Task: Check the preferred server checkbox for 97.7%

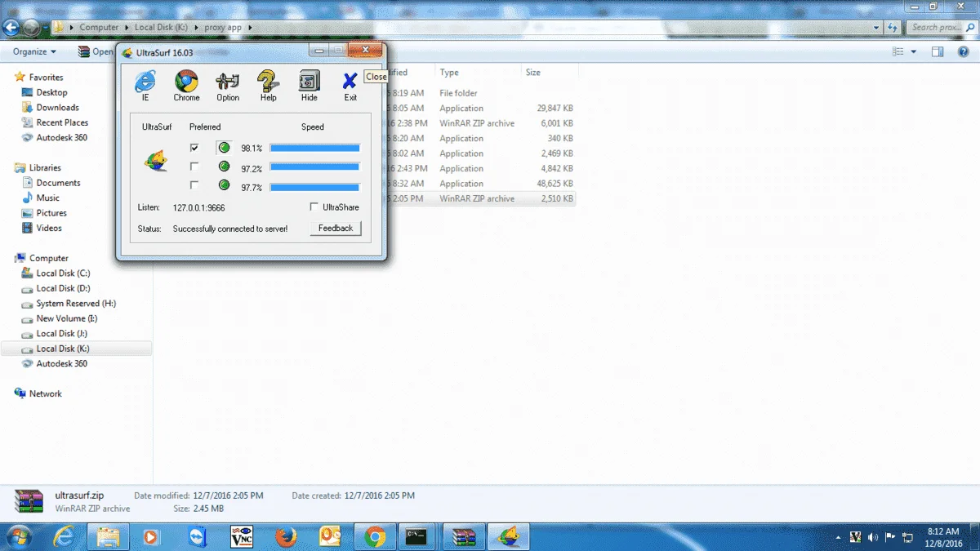Action: [x=194, y=185]
